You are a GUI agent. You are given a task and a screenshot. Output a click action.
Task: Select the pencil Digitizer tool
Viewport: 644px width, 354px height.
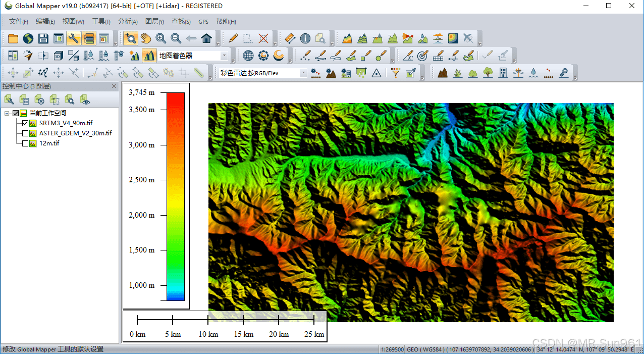233,38
